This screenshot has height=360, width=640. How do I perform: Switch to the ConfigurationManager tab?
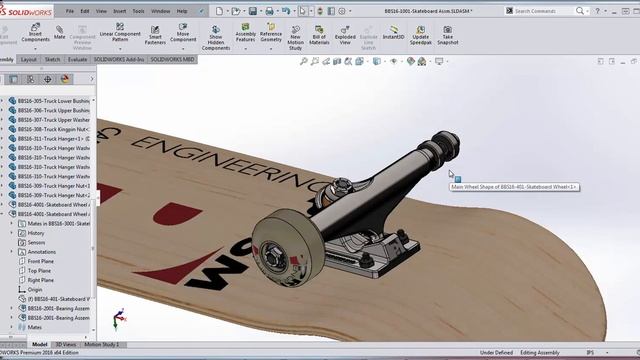(x=31, y=79)
